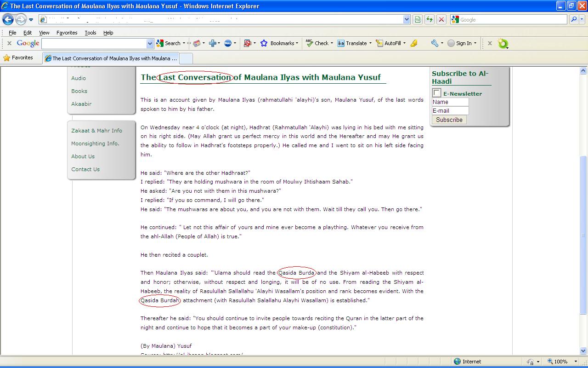The image size is (588, 368).
Task: Close the second toolbar with its X
Action: coord(490,43)
